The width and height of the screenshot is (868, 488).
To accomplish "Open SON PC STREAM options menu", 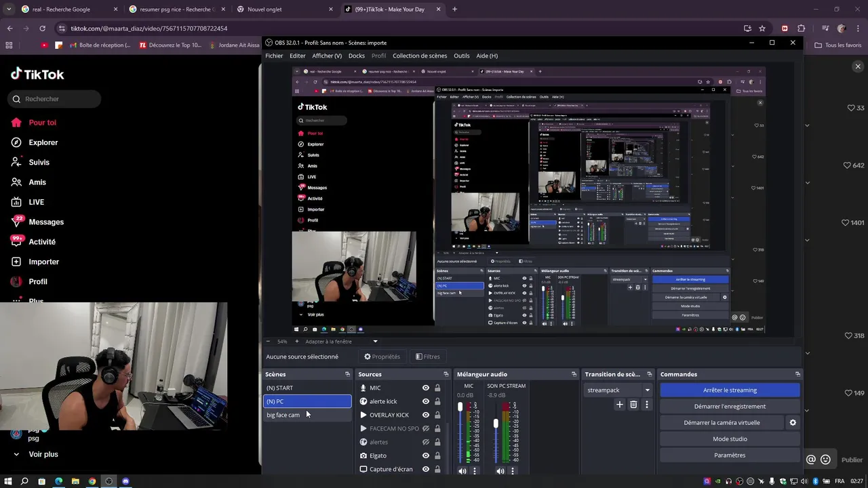I will pos(513,471).
